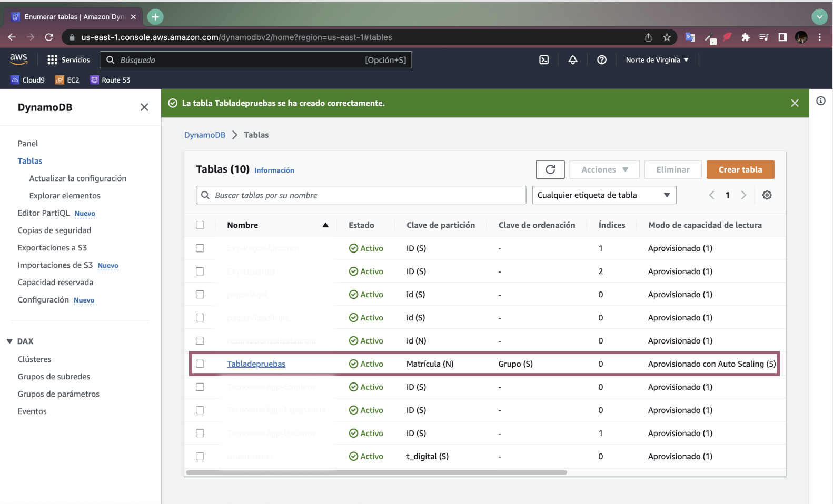
Task: Toggle the select-all tables checkbox
Action: (x=200, y=225)
